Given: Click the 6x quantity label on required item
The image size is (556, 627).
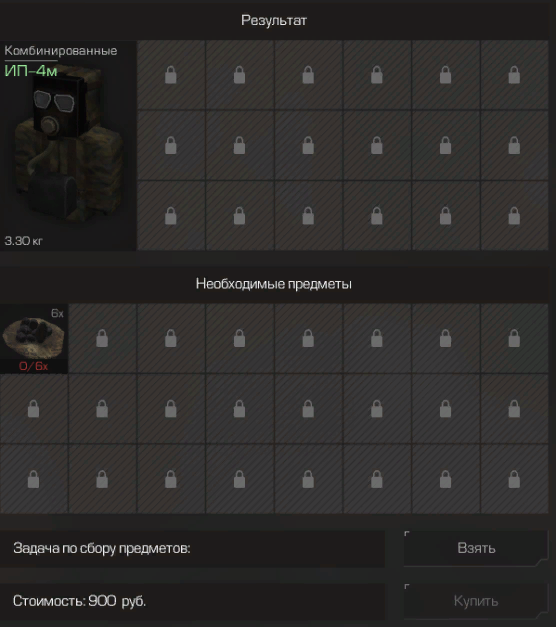Looking at the screenshot, I should coord(57,314).
